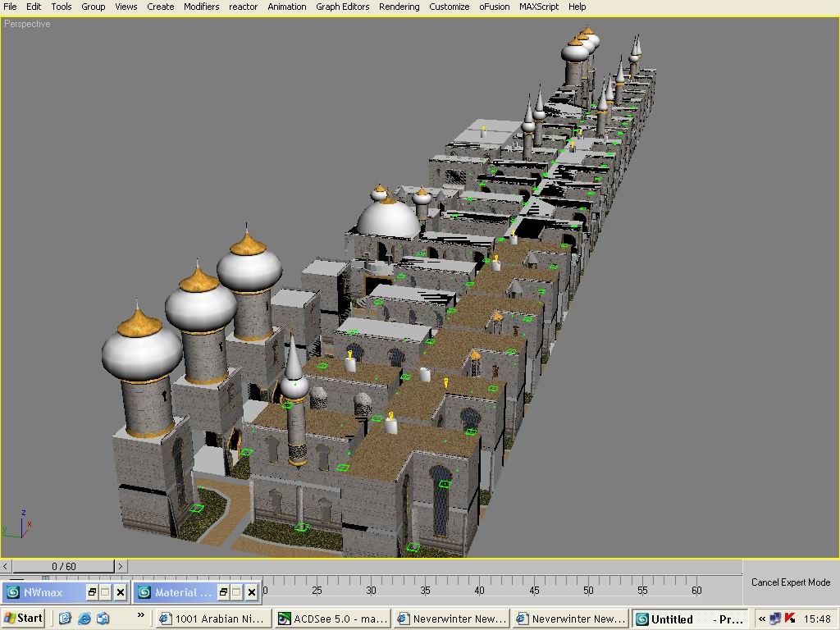This screenshot has height=630, width=840.
Task: Close the minimized Material window
Action: click(x=251, y=592)
